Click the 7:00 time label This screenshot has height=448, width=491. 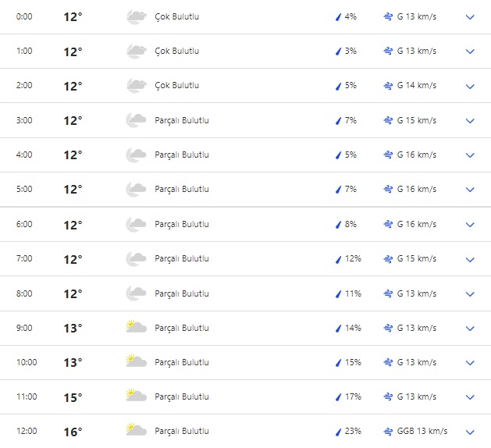tap(24, 259)
